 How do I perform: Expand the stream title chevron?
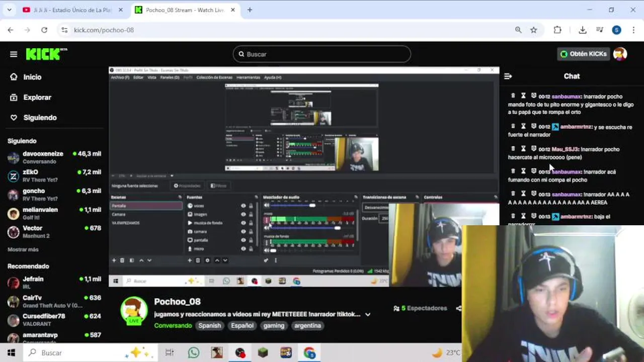coord(368,314)
